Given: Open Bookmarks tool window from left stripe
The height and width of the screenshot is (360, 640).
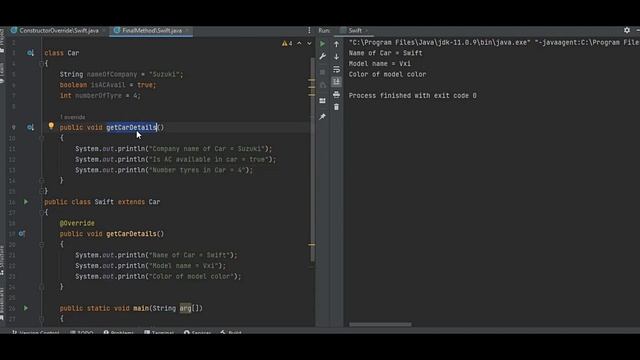Looking at the screenshot, I should point(2,304).
